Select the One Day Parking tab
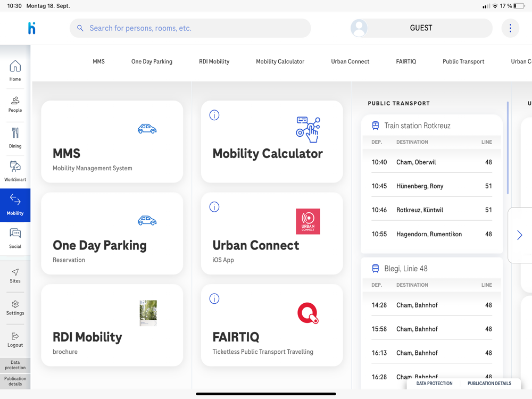 tap(152, 61)
